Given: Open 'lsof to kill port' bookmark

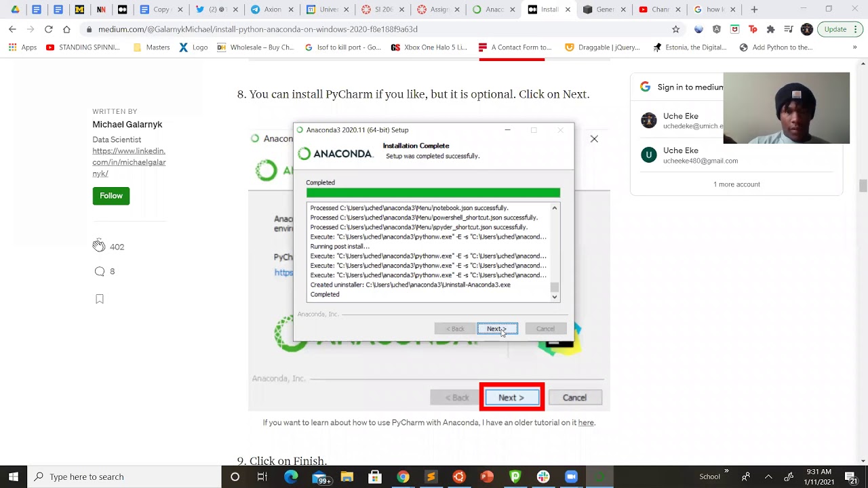Looking at the screenshot, I should pyautogui.click(x=343, y=47).
